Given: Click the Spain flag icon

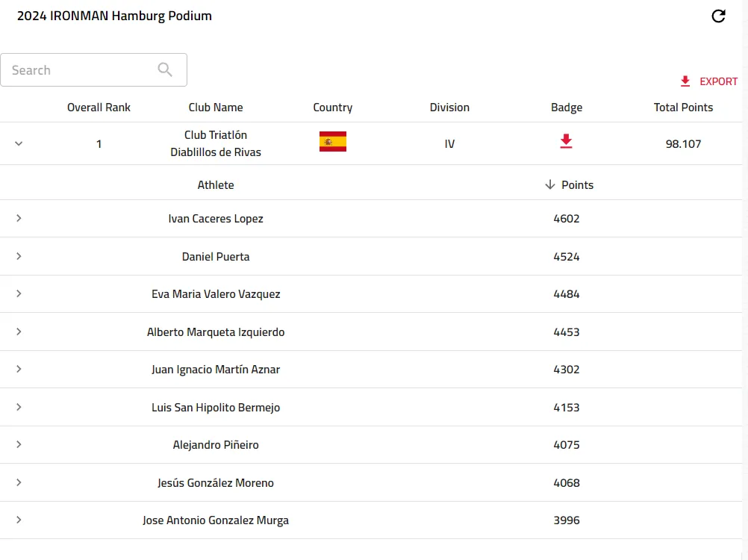Looking at the screenshot, I should [332, 142].
